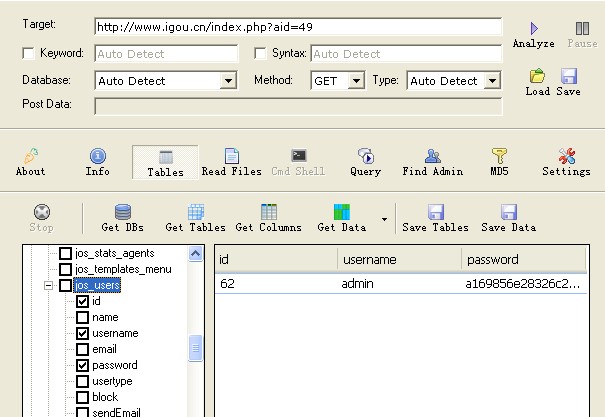The height and width of the screenshot is (417, 605).
Task: Check the email column checkbox
Action: point(83,349)
